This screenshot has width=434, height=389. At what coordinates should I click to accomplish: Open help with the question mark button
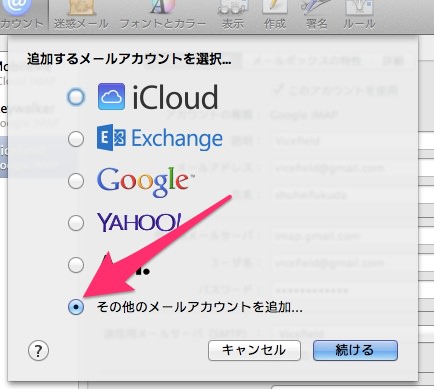click(x=38, y=351)
